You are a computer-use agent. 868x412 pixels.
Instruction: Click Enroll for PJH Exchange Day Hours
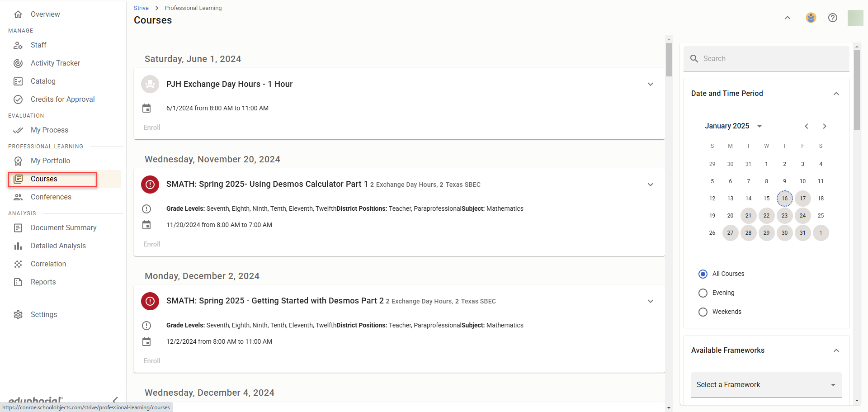coord(152,128)
